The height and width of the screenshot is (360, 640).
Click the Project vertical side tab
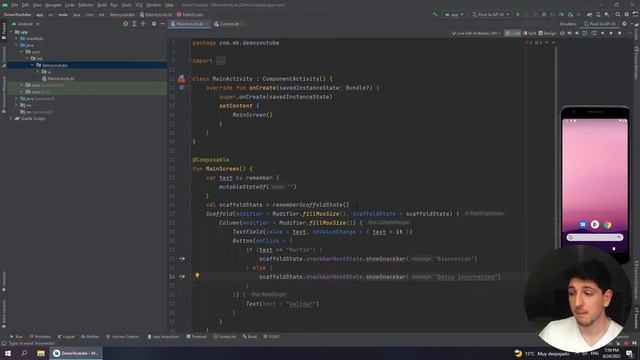(x=4, y=31)
